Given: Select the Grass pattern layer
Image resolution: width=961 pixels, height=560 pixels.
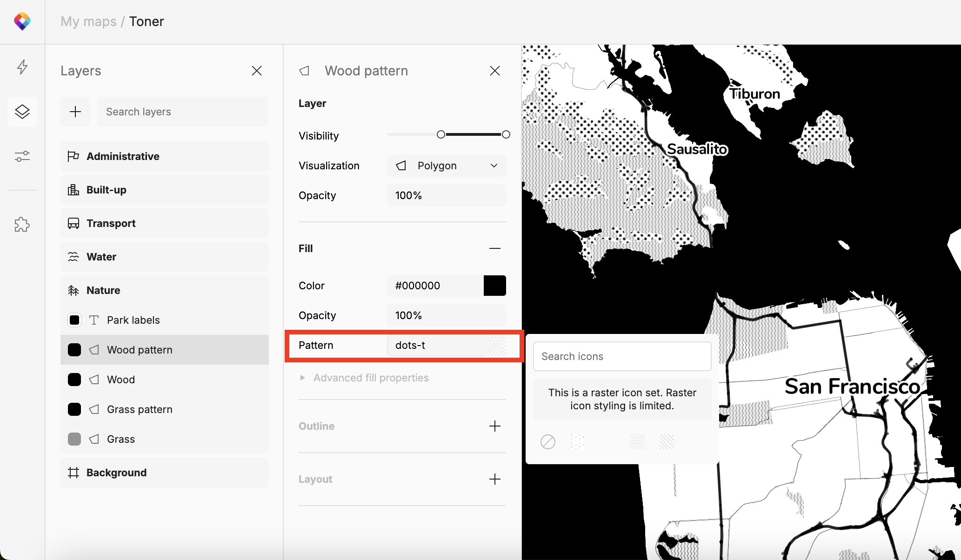Looking at the screenshot, I should click(x=140, y=409).
